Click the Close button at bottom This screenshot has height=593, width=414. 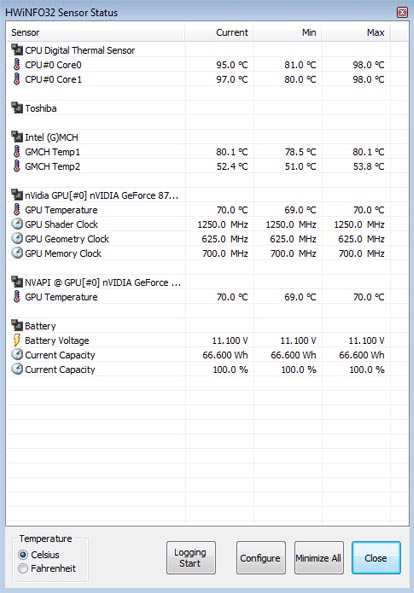pos(376,558)
